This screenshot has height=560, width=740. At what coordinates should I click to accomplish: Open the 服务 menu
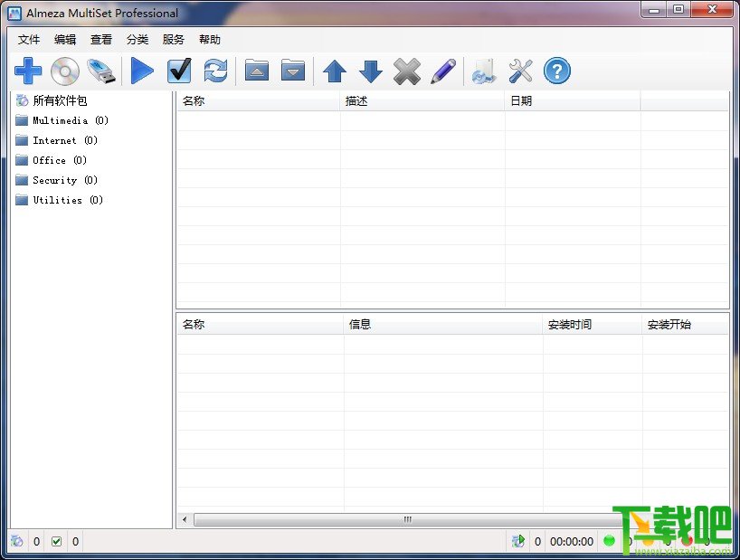173,40
